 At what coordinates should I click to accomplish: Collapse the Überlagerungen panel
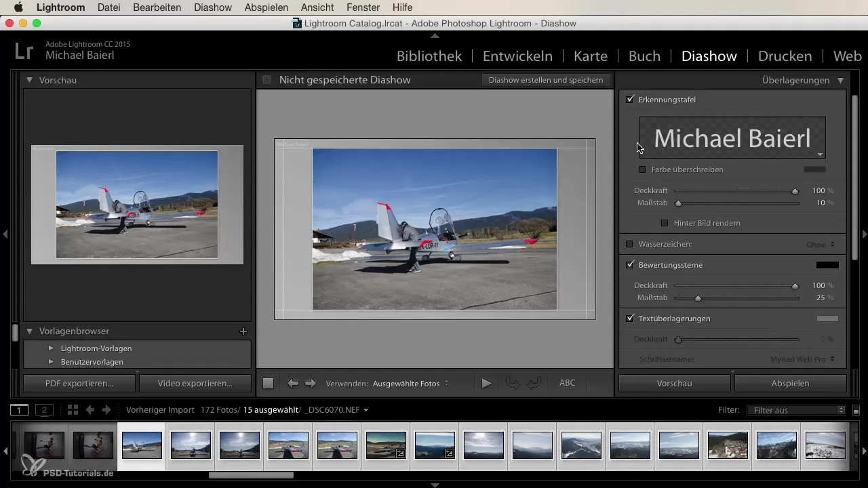[x=840, y=80]
